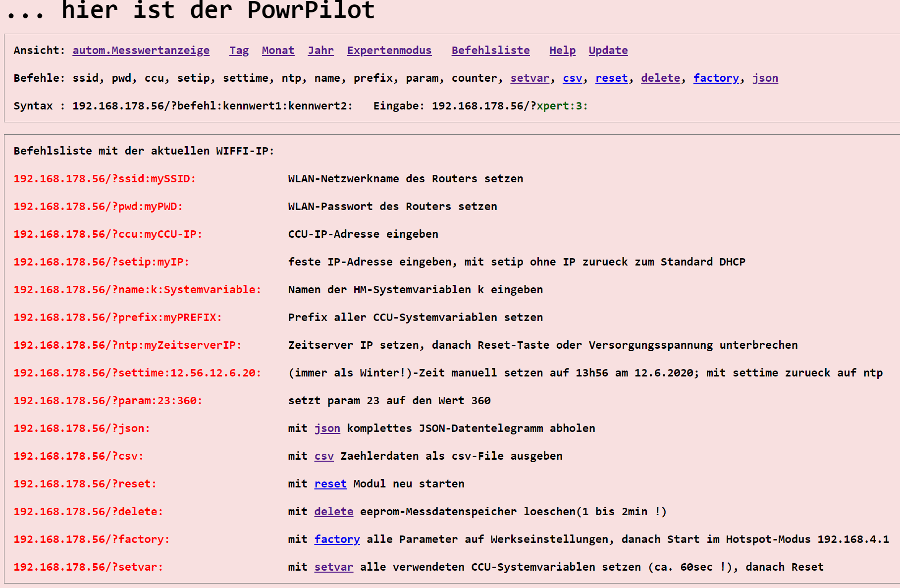Click the json link before 'komplettes JSON-Datentelegramm'
This screenshot has width=900, height=588.
pos(327,428)
